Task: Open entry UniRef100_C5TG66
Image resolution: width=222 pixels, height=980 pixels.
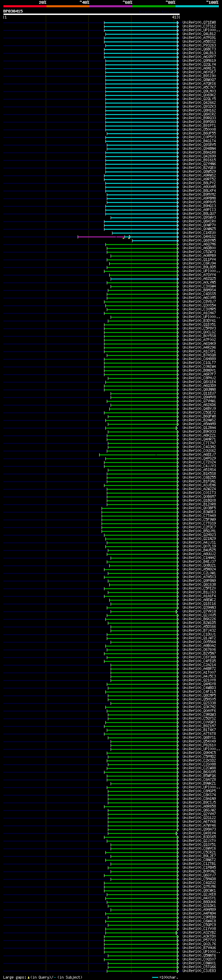Action: pos(199,967)
